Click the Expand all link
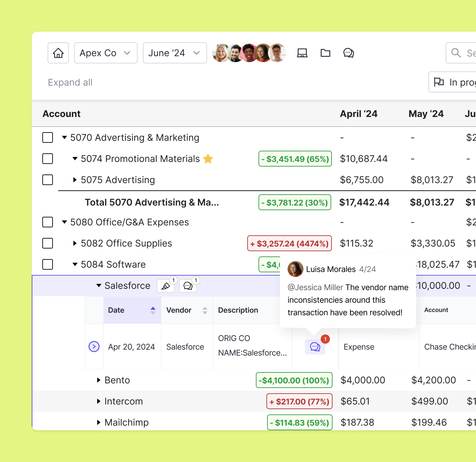 (x=70, y=82)
